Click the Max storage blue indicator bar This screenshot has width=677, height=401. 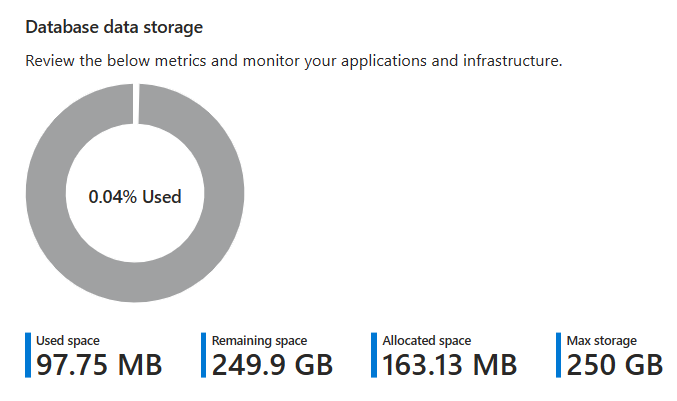point(558,355)
